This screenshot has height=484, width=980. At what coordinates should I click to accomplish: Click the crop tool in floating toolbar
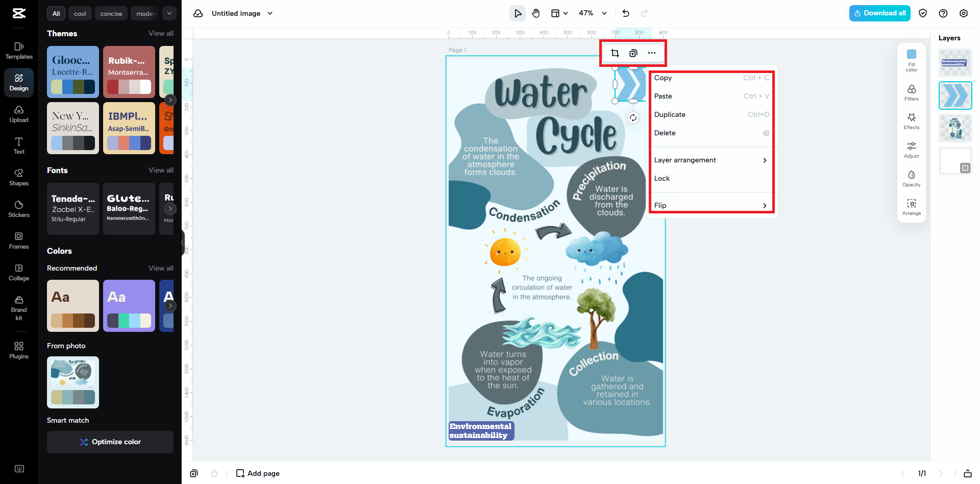[615, 53]
